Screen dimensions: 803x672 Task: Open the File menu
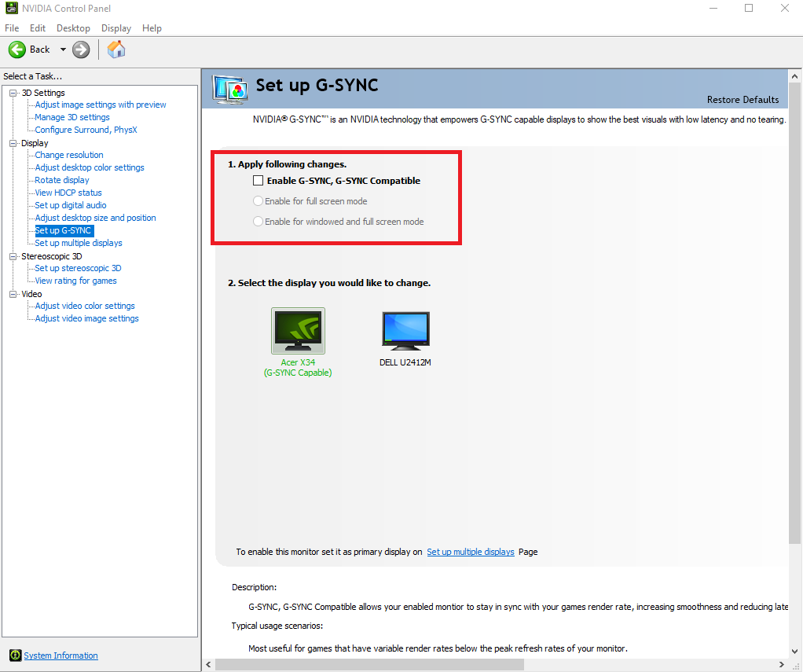12,28
